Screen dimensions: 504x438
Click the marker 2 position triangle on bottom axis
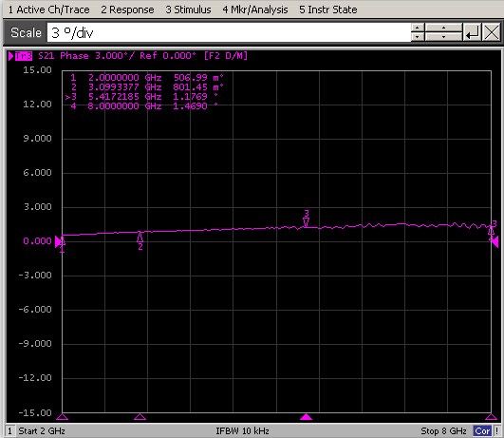(140, 417)
